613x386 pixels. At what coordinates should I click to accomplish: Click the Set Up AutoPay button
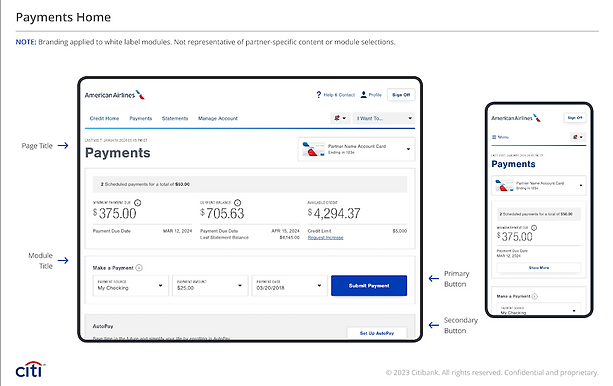(377, 333)
